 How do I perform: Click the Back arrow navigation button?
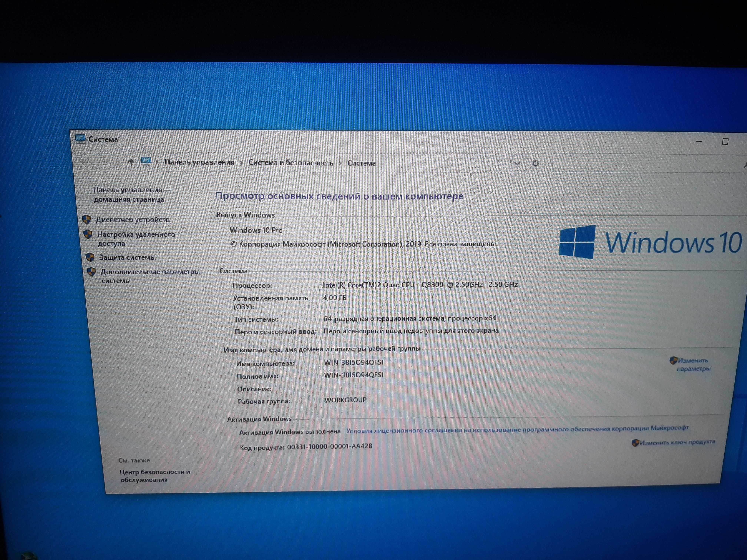(84, 162)
